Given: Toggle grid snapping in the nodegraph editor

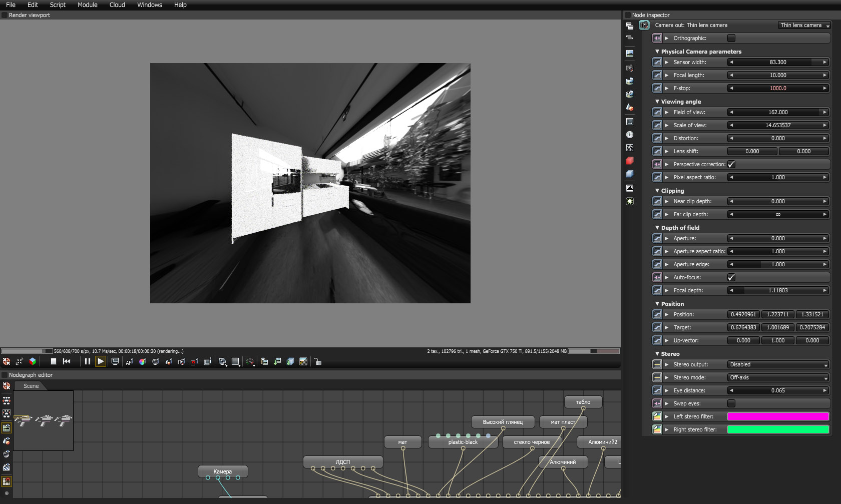Looking at the screenshot, I should point(7,481).
